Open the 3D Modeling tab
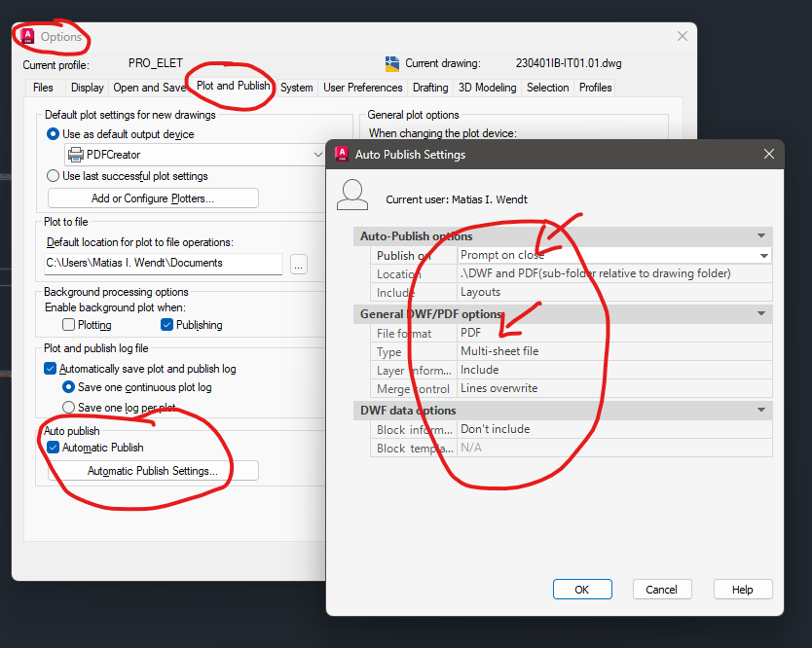The image size is (812, 648). [x=488, y=88]
